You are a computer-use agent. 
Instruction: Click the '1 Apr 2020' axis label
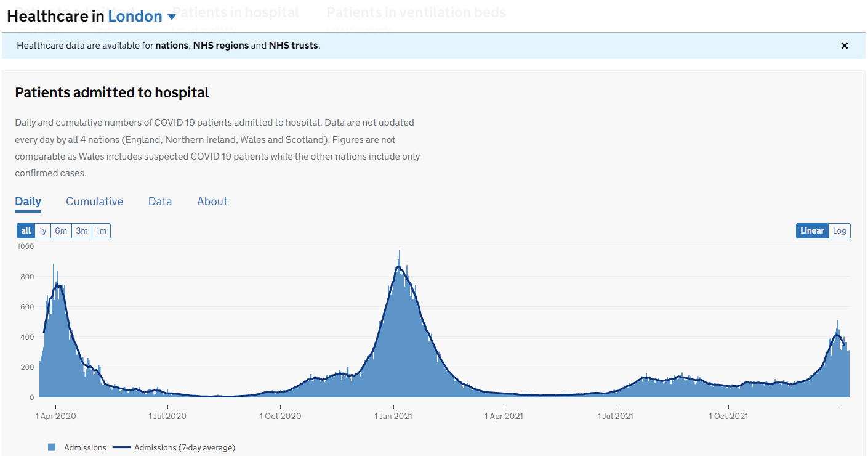(x=56, y=416)
